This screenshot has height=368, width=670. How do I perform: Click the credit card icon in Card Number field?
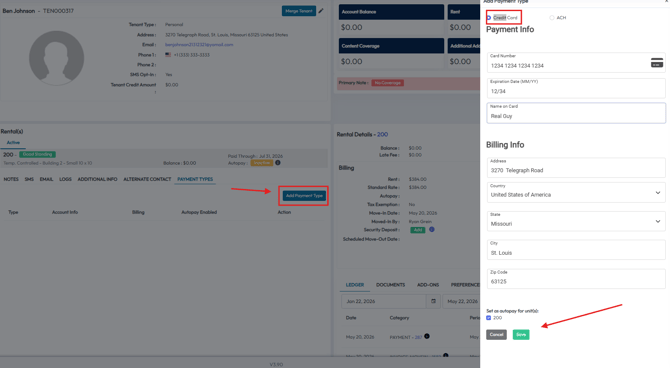[x=657, y=63]
